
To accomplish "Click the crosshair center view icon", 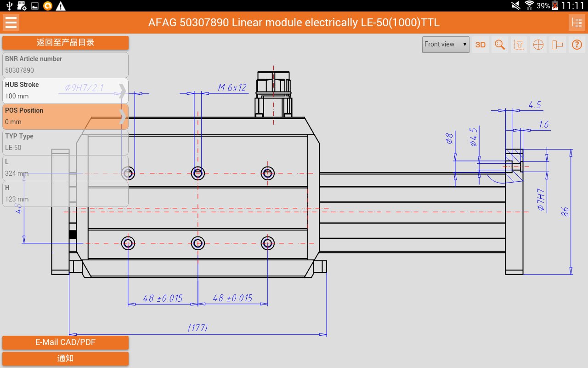I will 538,45.
